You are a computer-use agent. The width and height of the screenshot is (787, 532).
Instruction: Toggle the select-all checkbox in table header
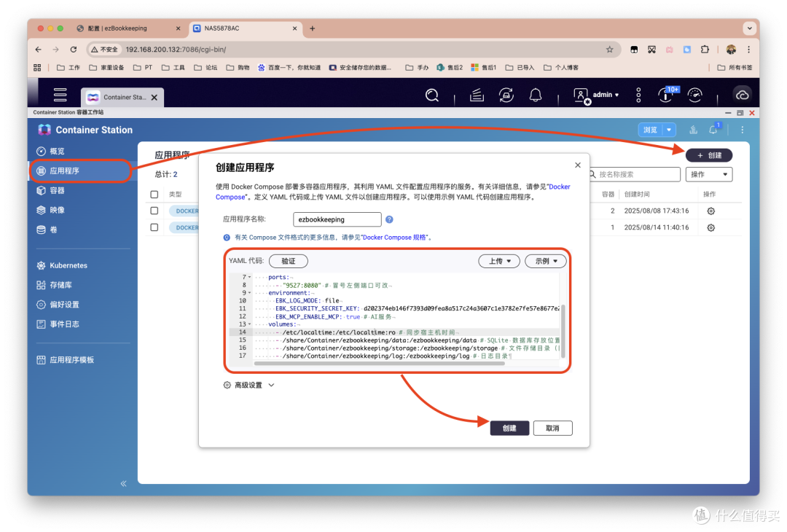[154, 195]
